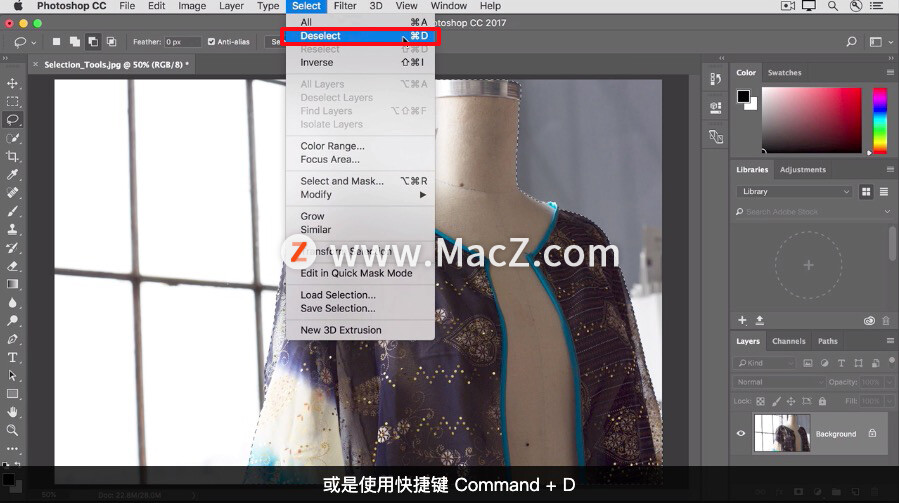Image resolution: width=899 pixels, height=503 pixels.
Task: Click the Background layer thumbnail
Action: pyautogui.click(x=782, y=434)
